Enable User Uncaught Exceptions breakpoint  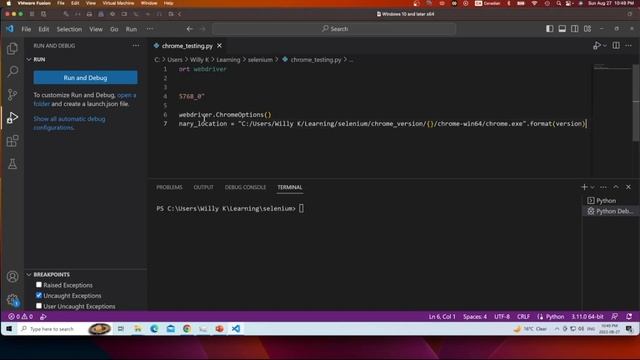click(39, 306)
